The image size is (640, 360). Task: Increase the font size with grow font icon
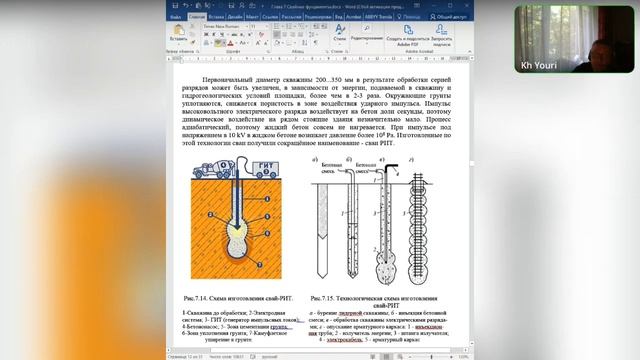pyautogui.click(x=258, y=42)
